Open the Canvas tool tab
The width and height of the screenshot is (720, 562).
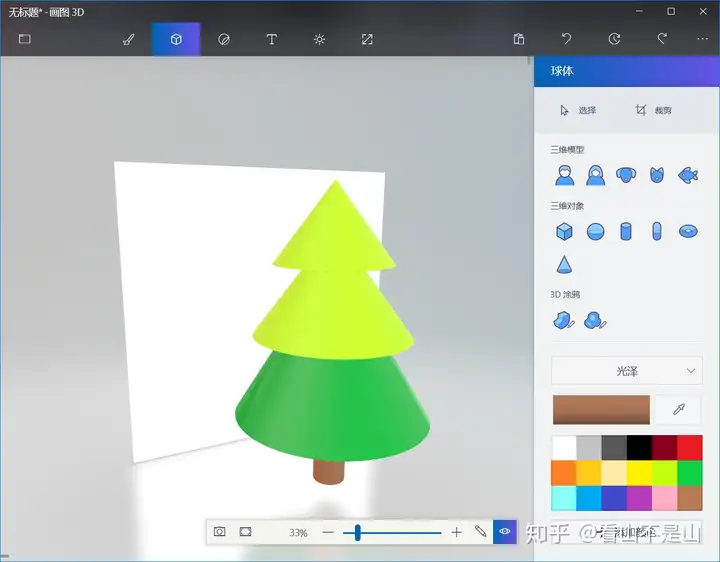coord(367,39)
